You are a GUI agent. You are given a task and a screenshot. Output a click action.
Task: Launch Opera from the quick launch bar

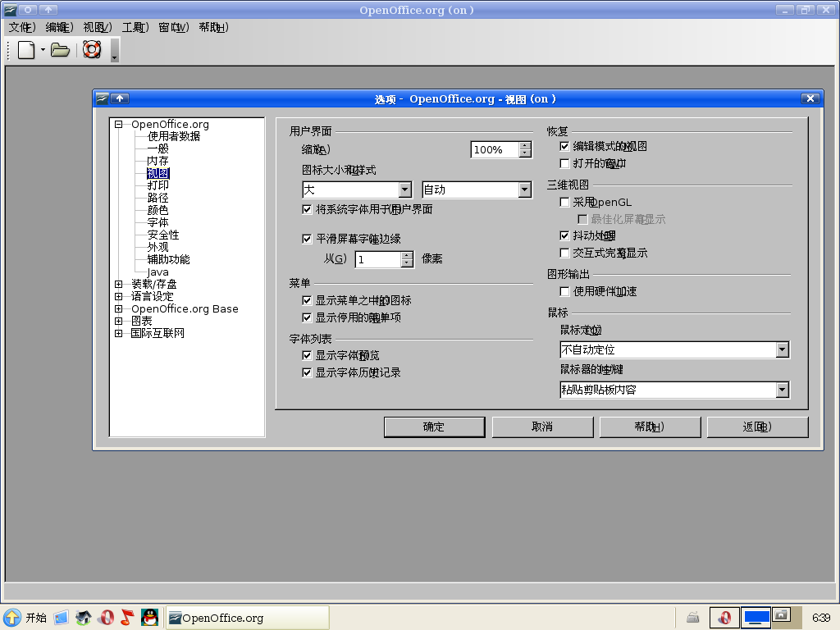click(106, 618)
